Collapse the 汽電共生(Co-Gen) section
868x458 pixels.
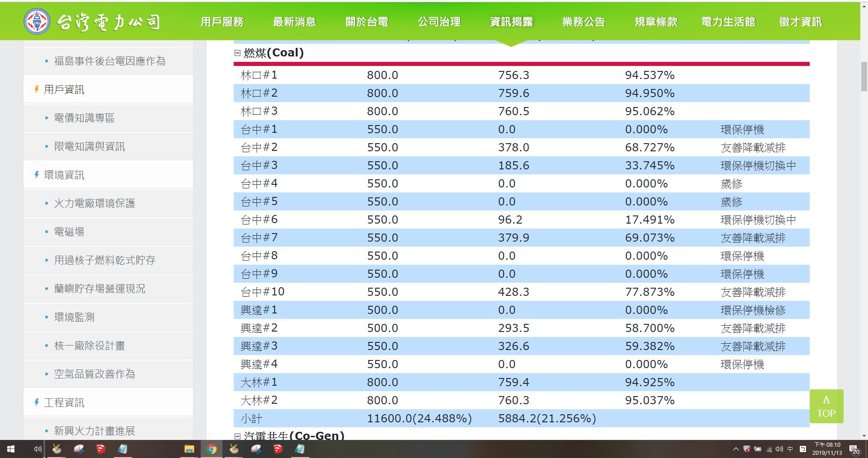237,436
